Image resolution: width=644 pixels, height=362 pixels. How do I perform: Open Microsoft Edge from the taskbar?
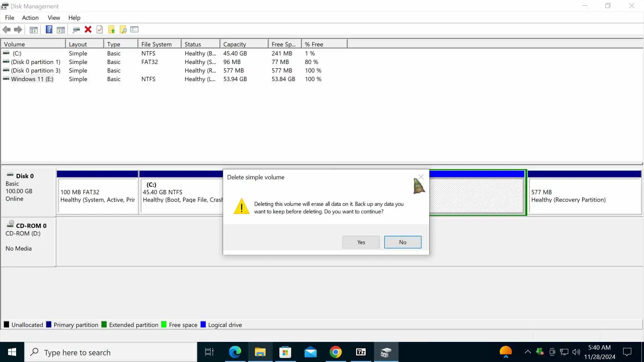click(x=235, y=352)
